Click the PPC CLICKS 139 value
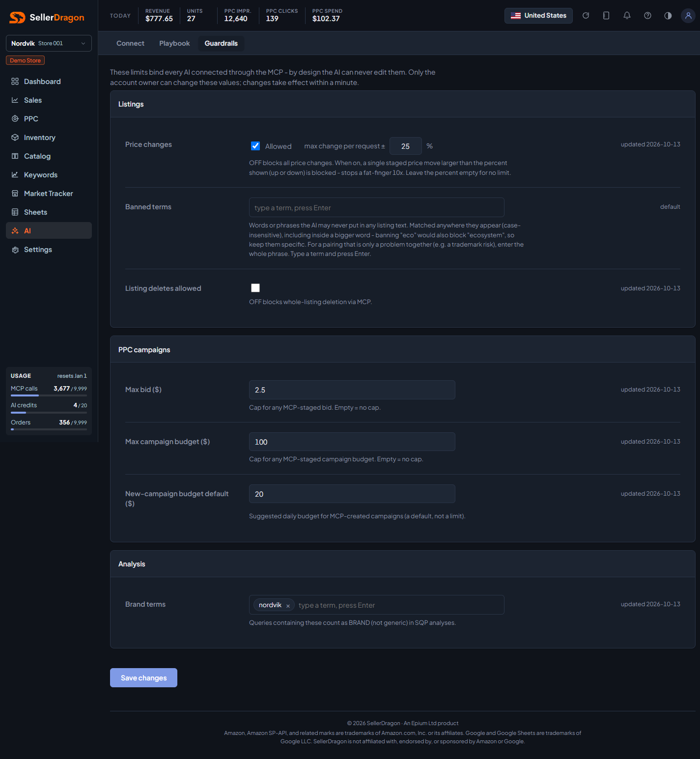The height and width of the screenshot is (759, 700). (x=272, y=19)
